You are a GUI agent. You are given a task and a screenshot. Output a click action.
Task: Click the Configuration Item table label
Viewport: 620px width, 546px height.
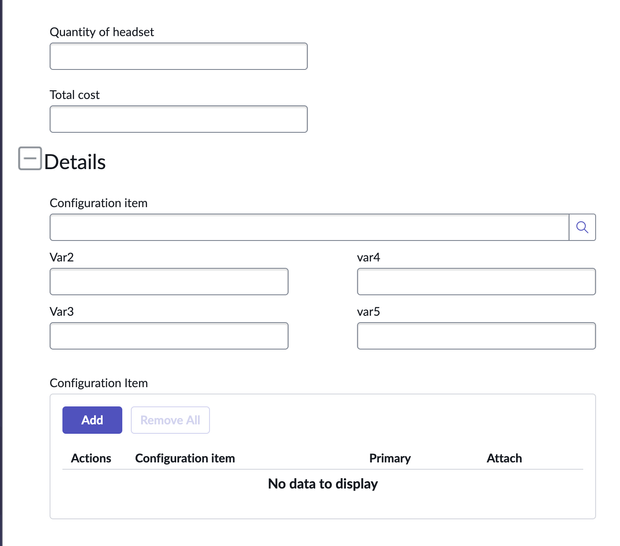tap(99, 383)
